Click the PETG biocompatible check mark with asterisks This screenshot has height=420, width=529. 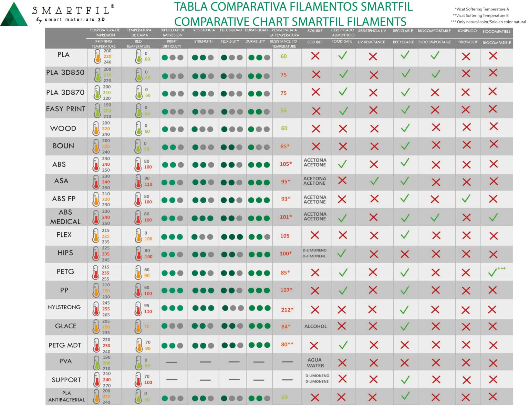[x=493, y=273]
